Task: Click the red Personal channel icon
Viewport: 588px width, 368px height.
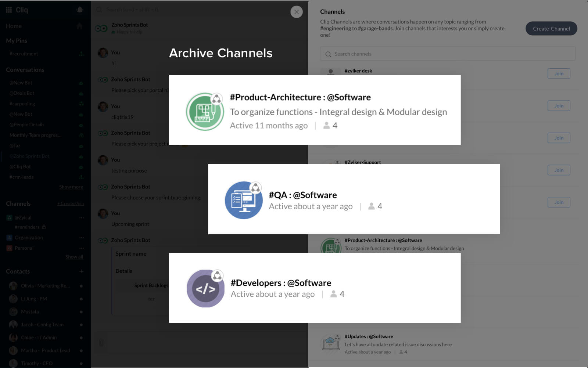Action: (x=10, y=248)
